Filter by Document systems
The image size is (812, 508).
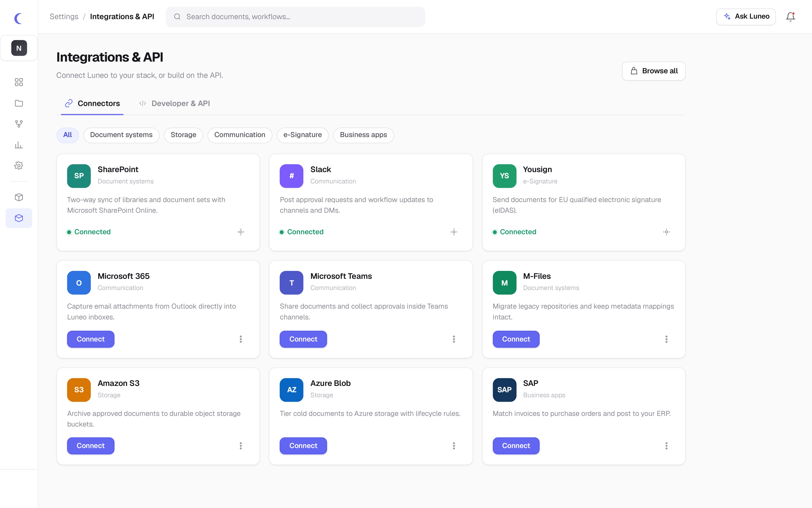click(121, 135)
